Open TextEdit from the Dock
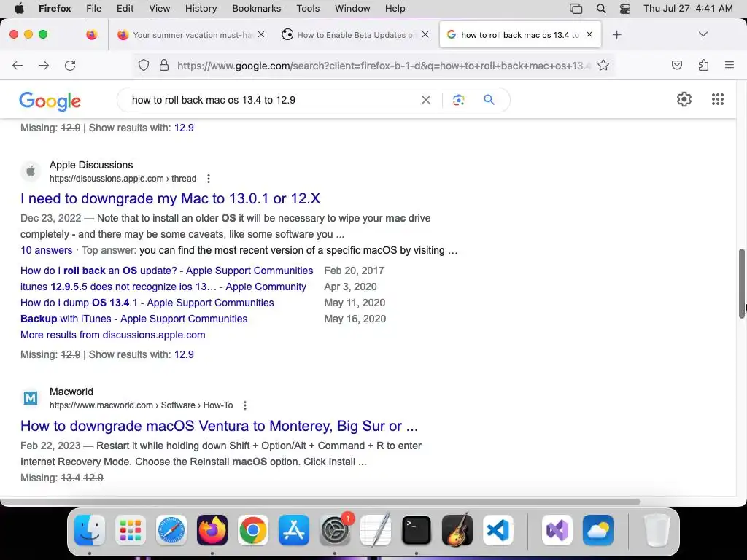This screenshot has width=747, height=560. (376, 530)
